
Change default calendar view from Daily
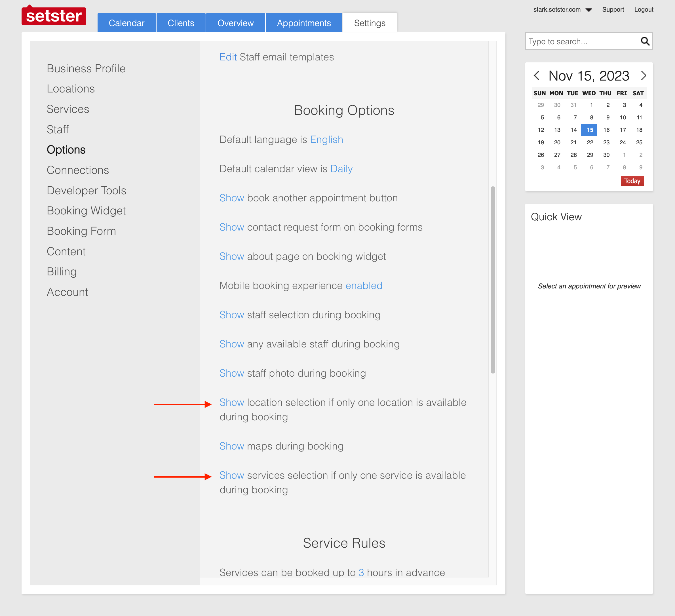(341, 169)
